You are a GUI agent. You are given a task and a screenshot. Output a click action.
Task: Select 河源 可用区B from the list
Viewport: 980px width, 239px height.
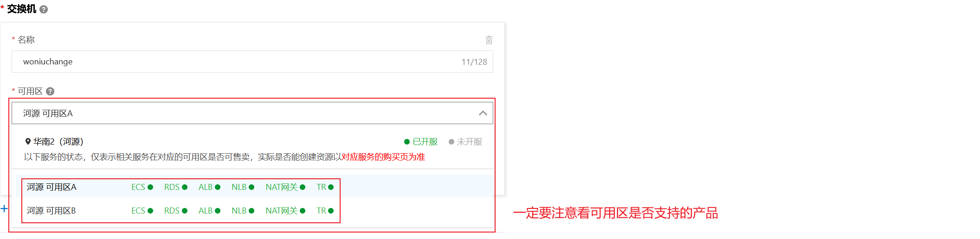coord(51,211)
